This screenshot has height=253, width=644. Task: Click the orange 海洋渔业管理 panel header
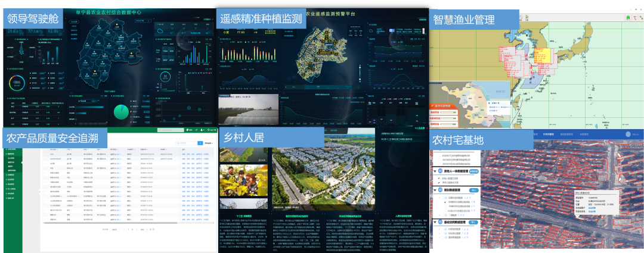pos(442,106)
